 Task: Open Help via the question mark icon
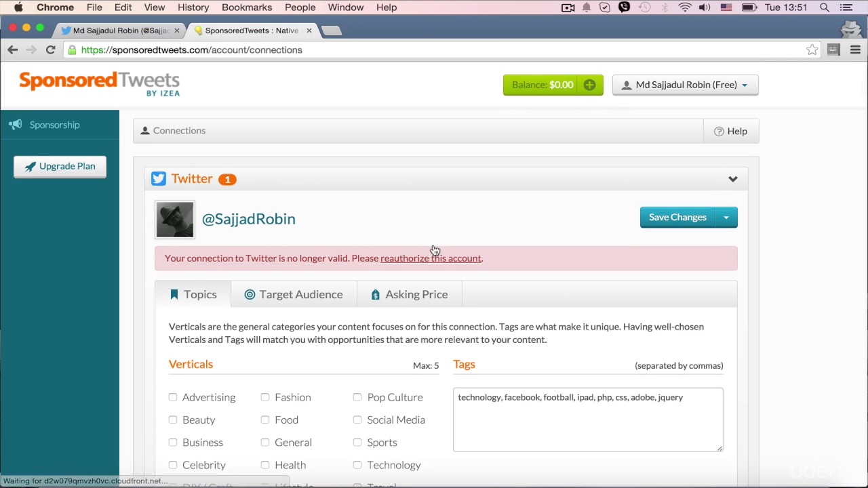coord(719,131)
